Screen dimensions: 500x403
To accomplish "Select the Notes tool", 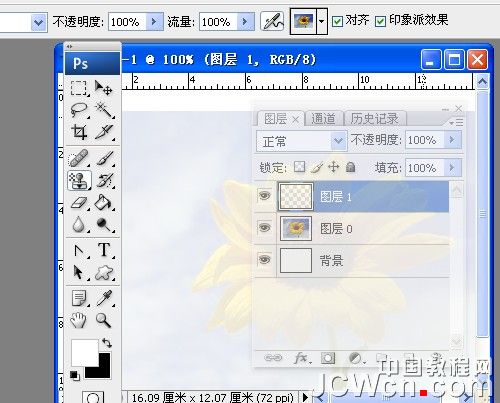I will (79, 298).
